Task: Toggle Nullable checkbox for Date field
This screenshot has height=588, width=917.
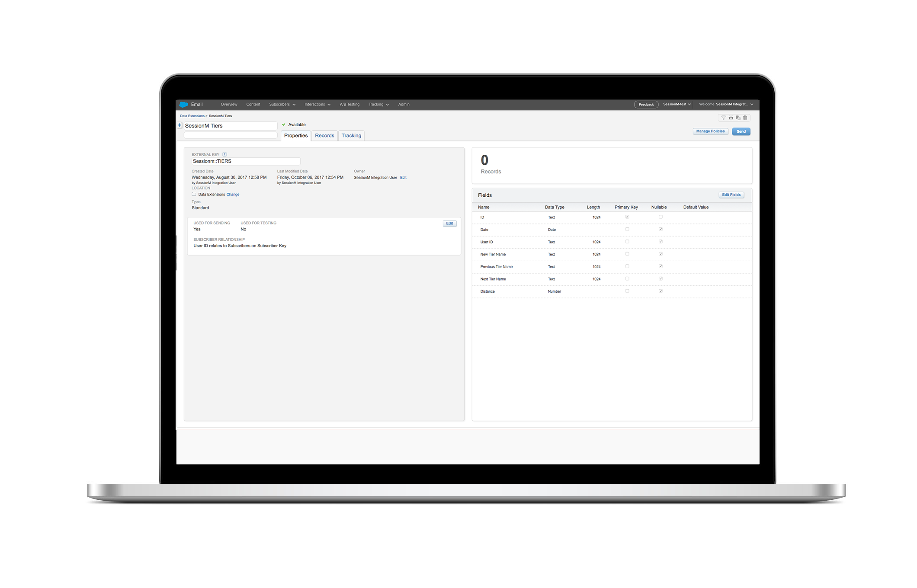Action: [x=660, y=230]
